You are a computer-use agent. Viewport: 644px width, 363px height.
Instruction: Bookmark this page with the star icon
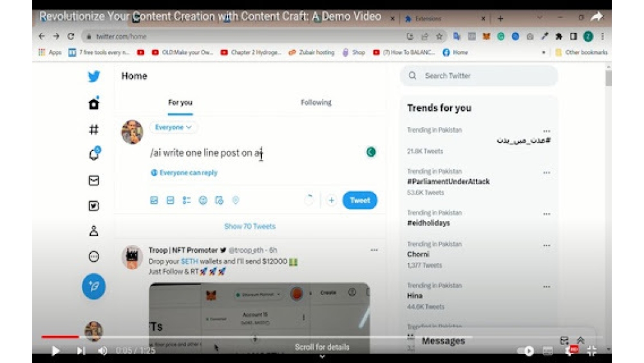click(x=439, y=36)
